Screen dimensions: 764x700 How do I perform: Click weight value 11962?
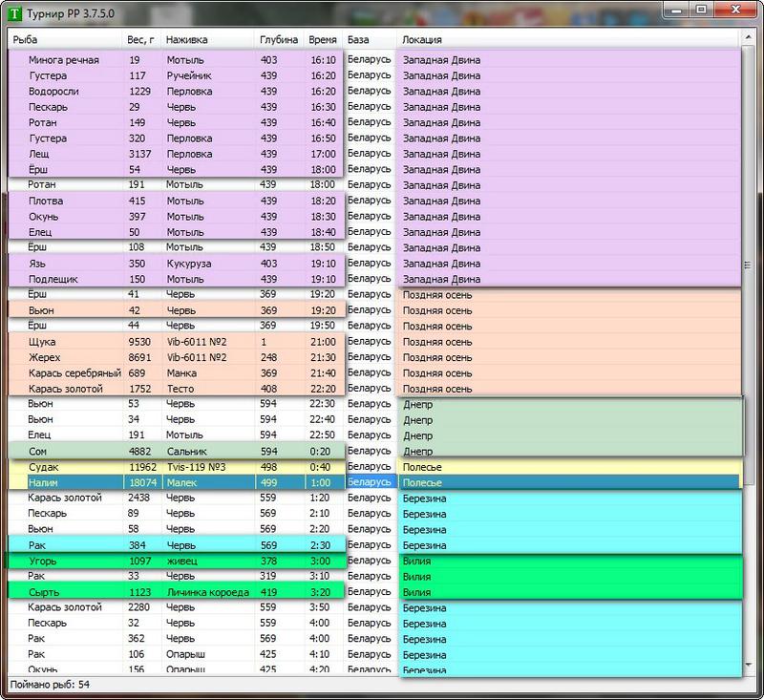142,467
